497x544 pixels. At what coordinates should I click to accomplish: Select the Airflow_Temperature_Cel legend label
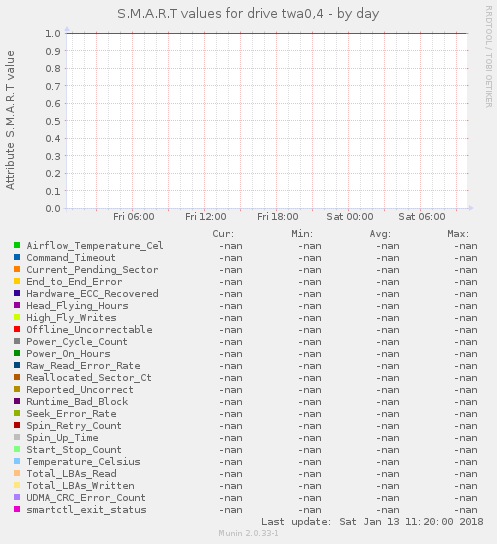pos(95,246)
